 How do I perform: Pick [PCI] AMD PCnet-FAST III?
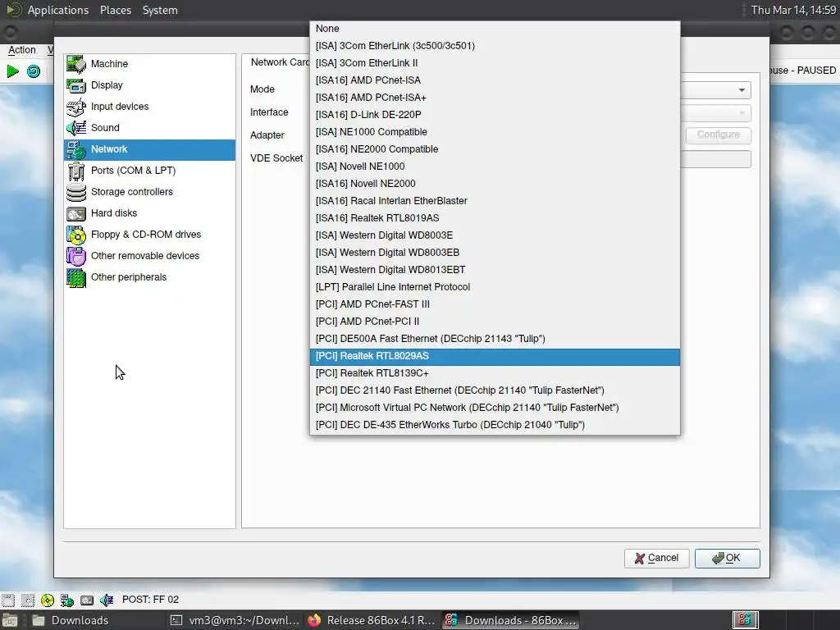[x=495, y=304]
